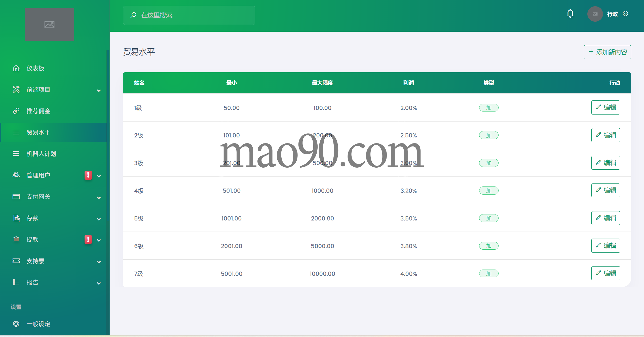Open the 行政 profile dropdown arrow

(x=625, y=14)
